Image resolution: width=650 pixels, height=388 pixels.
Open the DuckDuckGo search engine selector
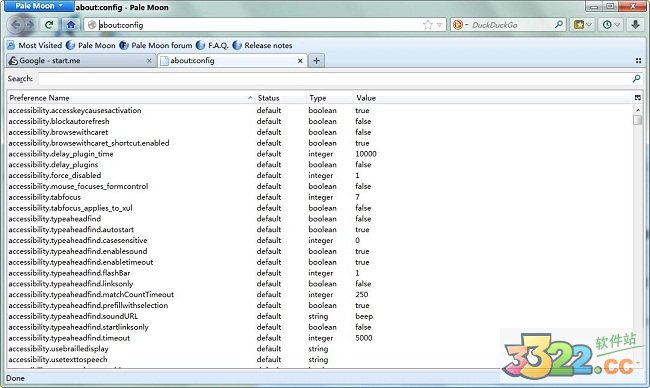(x=460, y=25)
